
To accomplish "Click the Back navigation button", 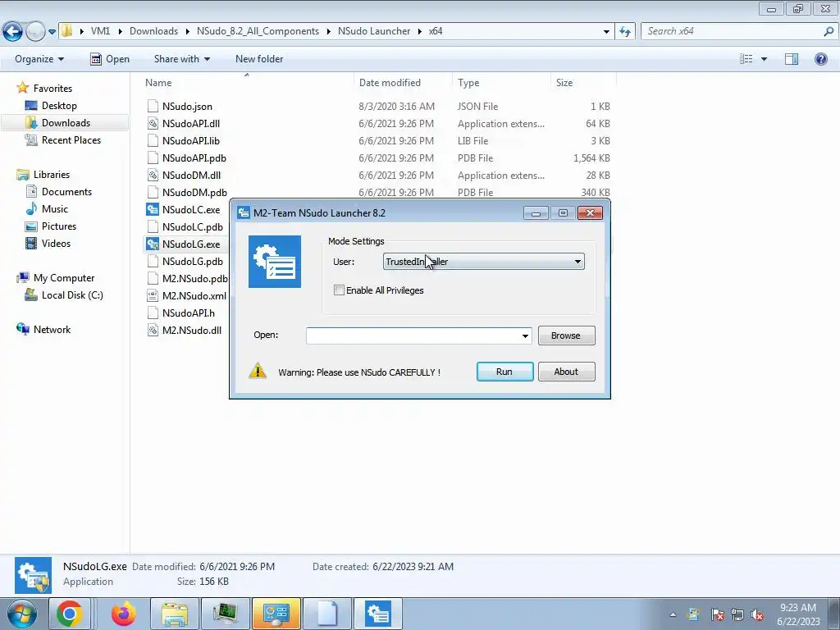I will pyautogui.click(x=13, y=31).
